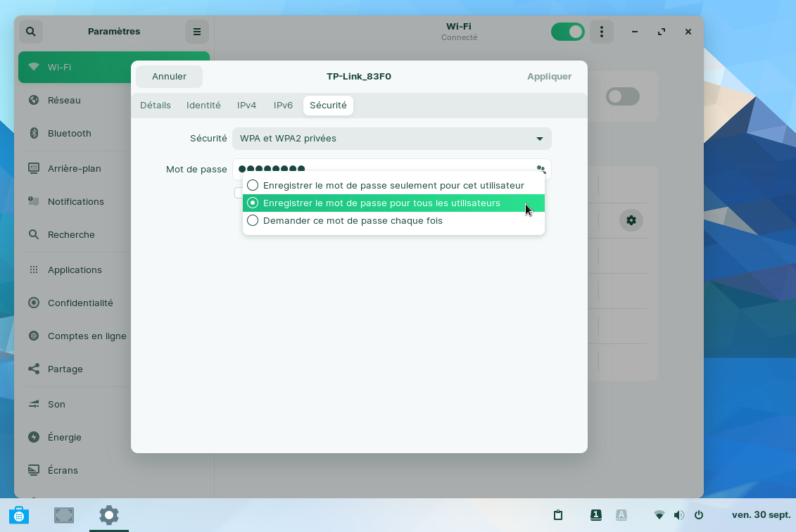The height and width of the screenshot is (532, 796).
Task: Click the screenshot tool taskbar icon
Action: [x=64, y=515]
